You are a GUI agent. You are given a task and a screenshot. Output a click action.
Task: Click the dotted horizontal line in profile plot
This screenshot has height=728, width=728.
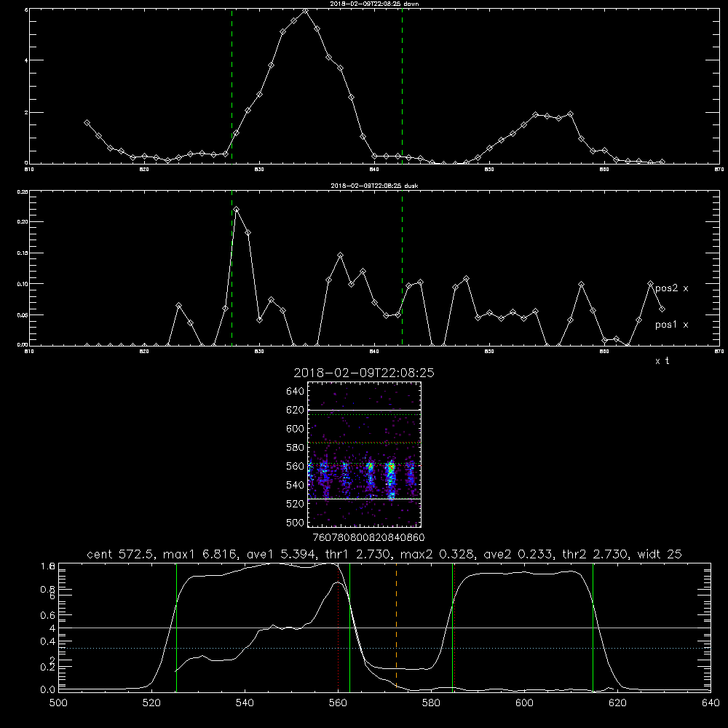point(384,648)
